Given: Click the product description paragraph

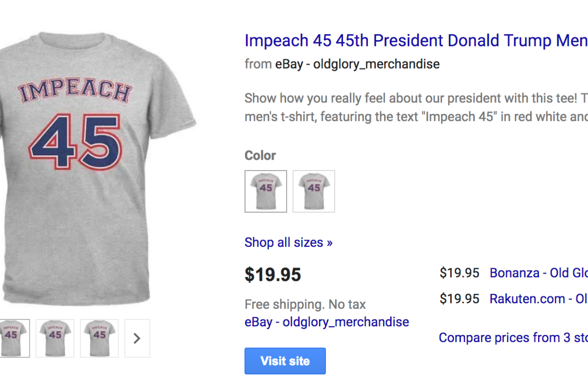Looking at the screenshot, I should pyautogui.click(x=416, y=108).
